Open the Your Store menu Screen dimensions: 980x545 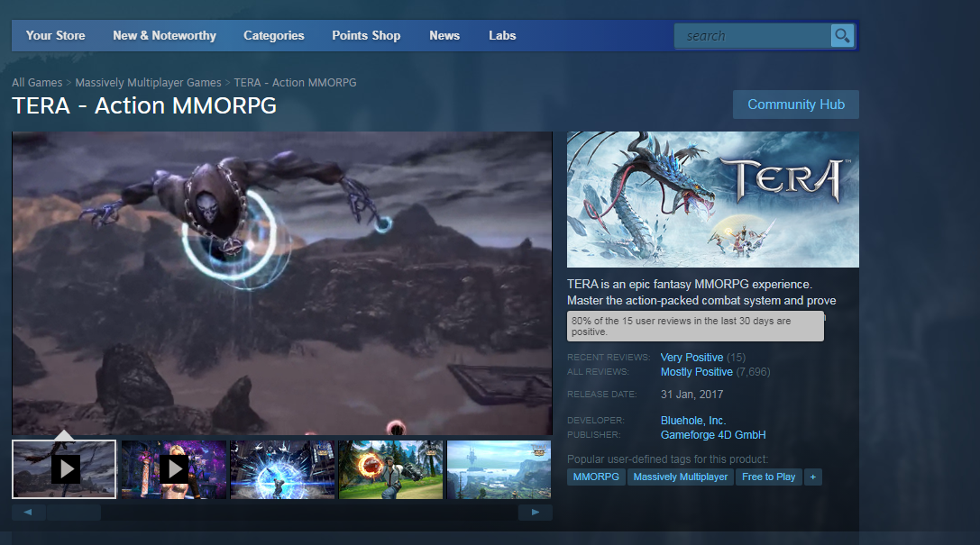click(56, 36)
